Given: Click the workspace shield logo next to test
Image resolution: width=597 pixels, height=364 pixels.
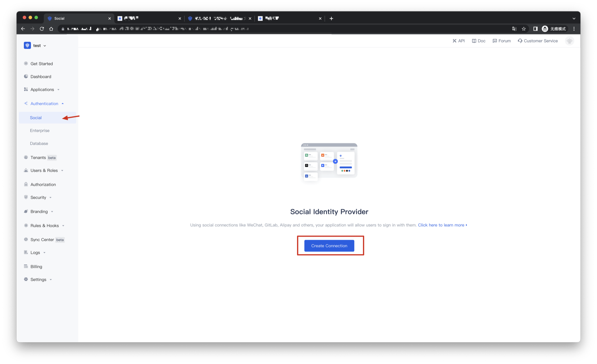Looking at the screenshot, I should pos(27,45).
